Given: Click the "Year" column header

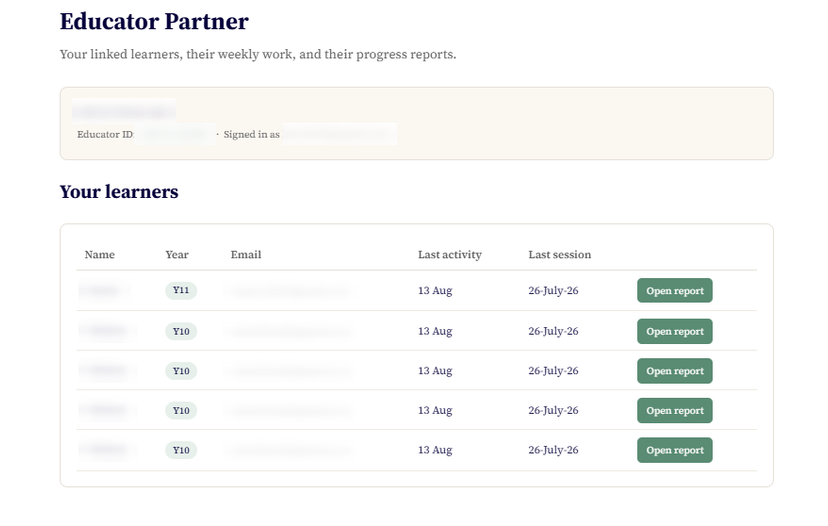Looking at the screenshot, I should (176, 255).
